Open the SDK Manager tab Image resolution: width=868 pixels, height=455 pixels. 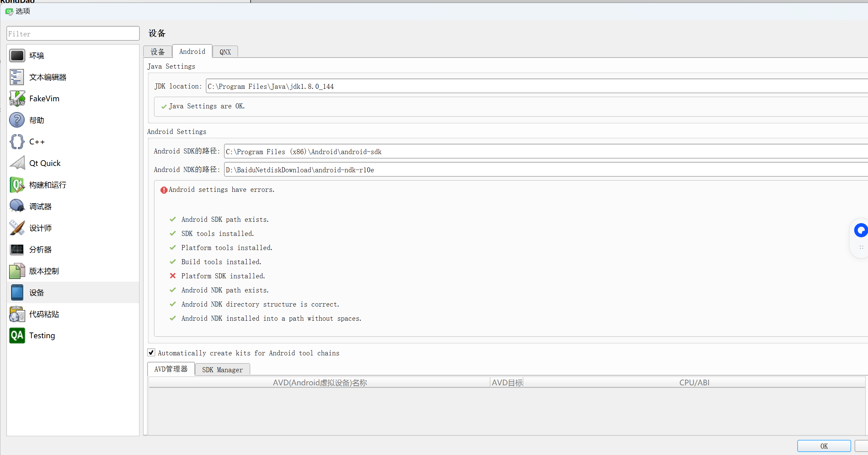point(222,370)
